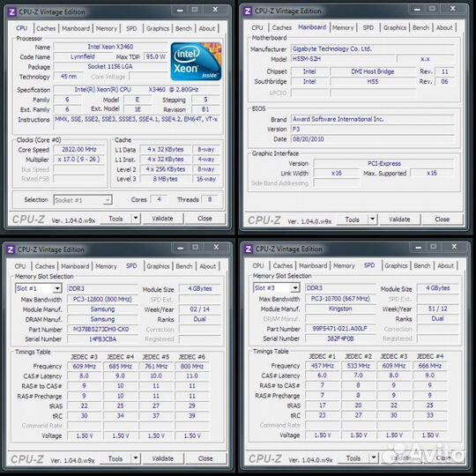Select the Graphics tab in the Gigabyte Mainboard window
476x476 pixels.
click(395, 27)
